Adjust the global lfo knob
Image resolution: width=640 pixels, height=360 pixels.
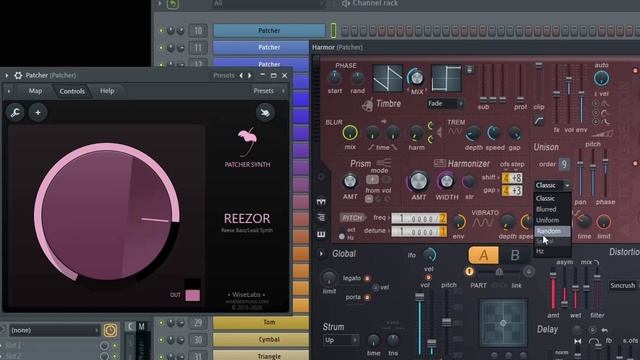[x=429, y=255]
